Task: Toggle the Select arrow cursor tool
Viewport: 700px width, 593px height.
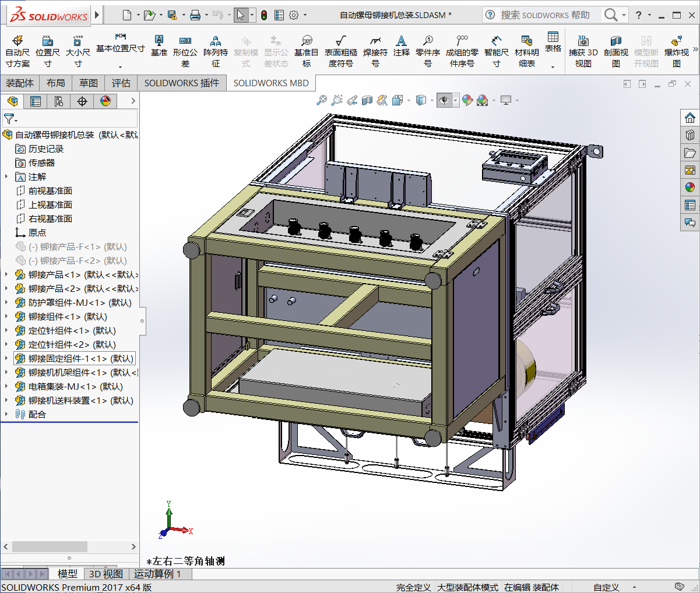Action: coord(241,15)
